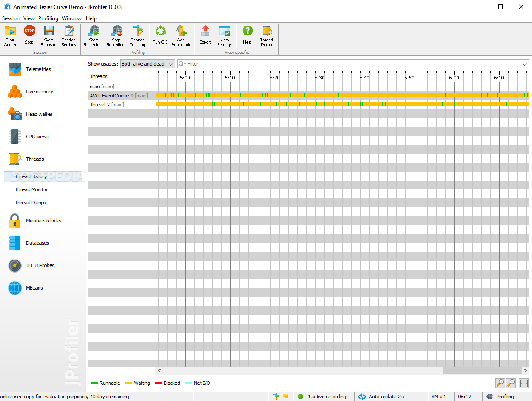
Task: Click Save Snapshot icon
Action: (49, 36)
